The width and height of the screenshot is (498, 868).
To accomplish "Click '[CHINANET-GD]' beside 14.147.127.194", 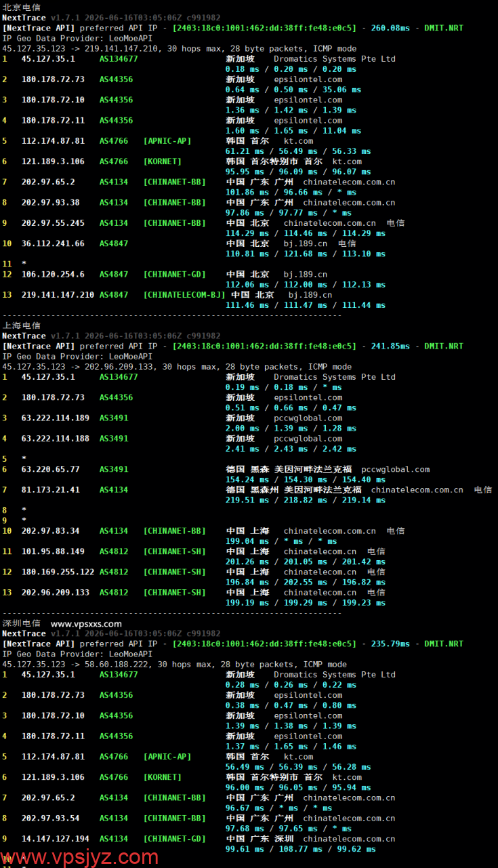I will click(174, 838).
